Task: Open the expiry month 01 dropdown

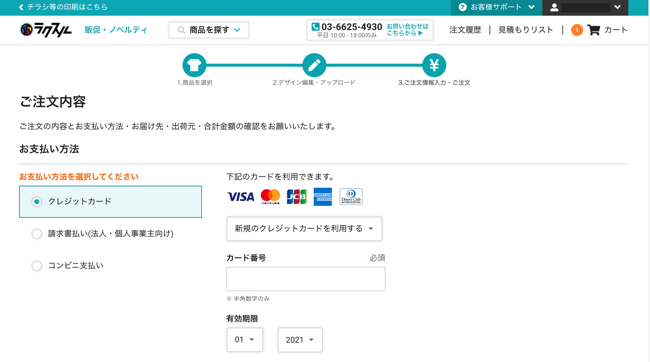Action: (245, 340)
